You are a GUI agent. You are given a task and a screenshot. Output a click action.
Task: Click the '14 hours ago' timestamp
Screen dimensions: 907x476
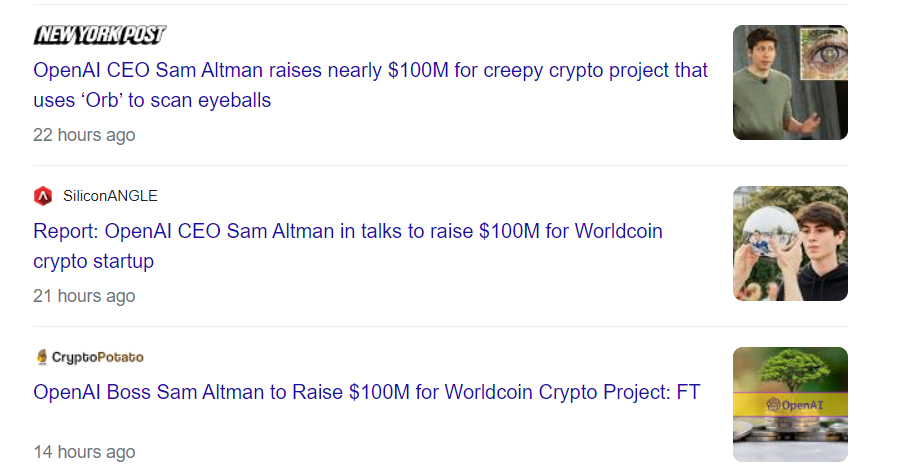(x=84, y=452)
